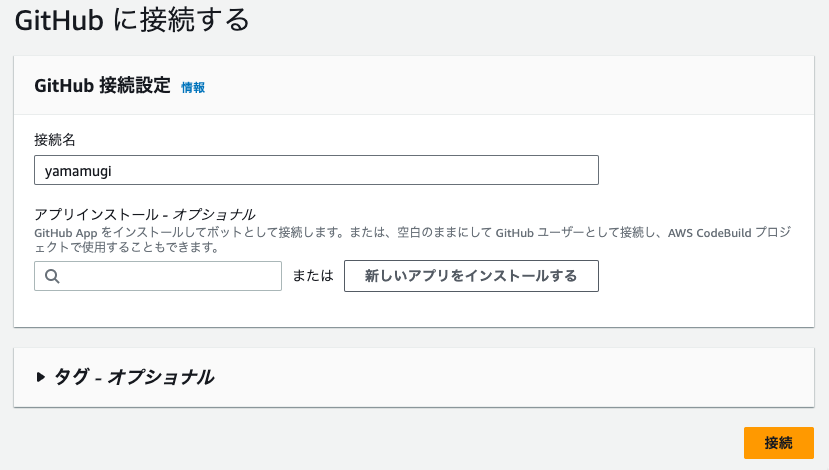
Task: Click the 接続名 field label
Action: [55, 140]
